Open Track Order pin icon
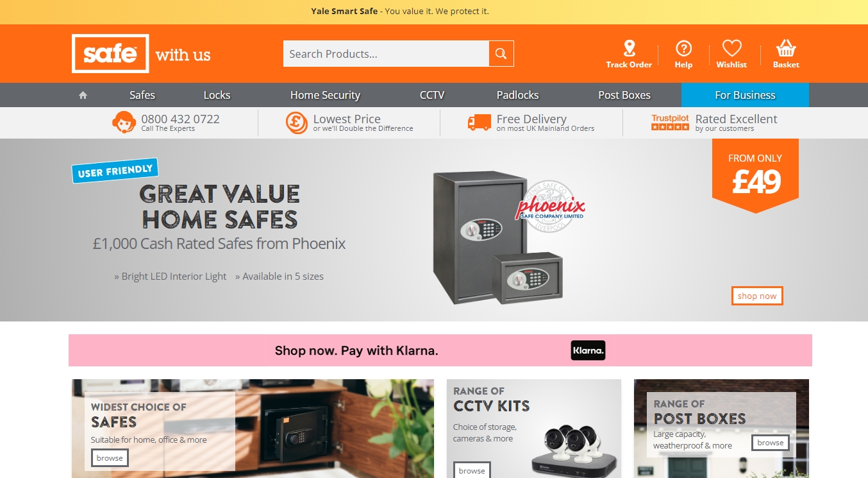Screen dimensions: 868x478 click(x=629, y=49)
